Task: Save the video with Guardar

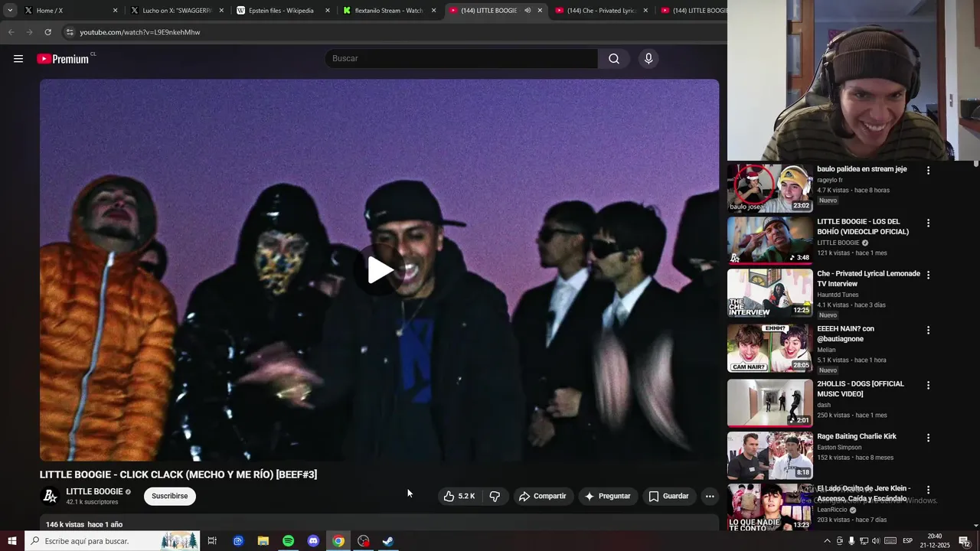Action: pyautogui.click(x=668, y=496)
